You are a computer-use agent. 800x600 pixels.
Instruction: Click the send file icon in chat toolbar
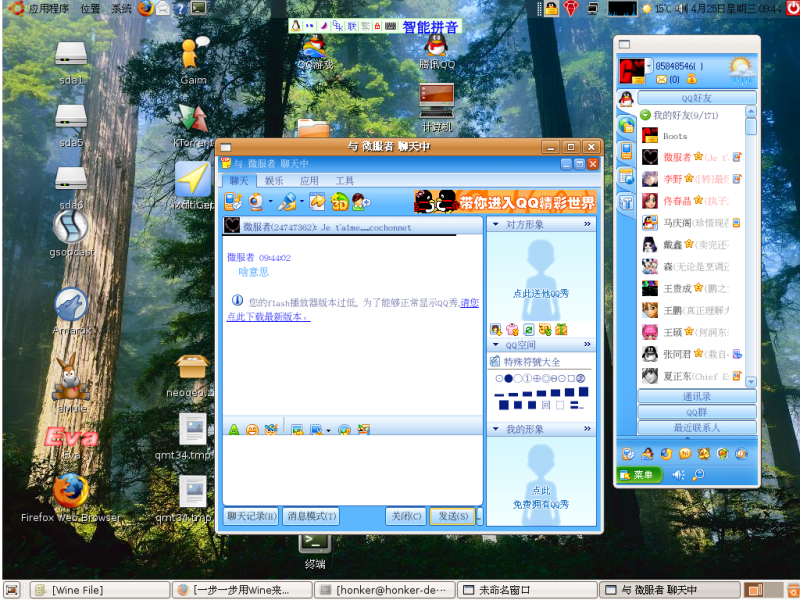click(317, 202)
